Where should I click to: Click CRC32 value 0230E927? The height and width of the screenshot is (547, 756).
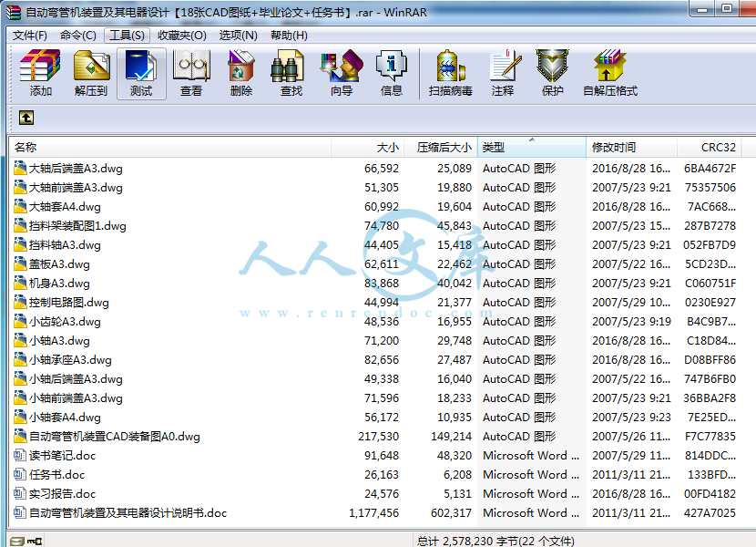(x=710, y=303)
